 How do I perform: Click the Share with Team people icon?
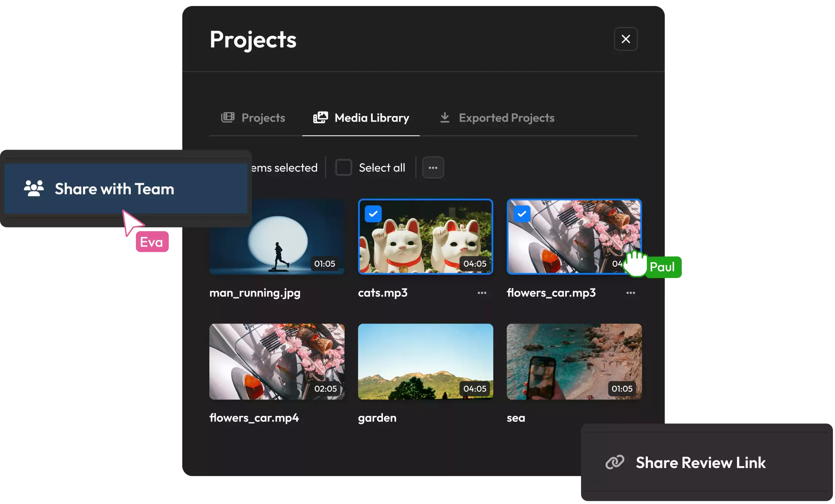34,188
